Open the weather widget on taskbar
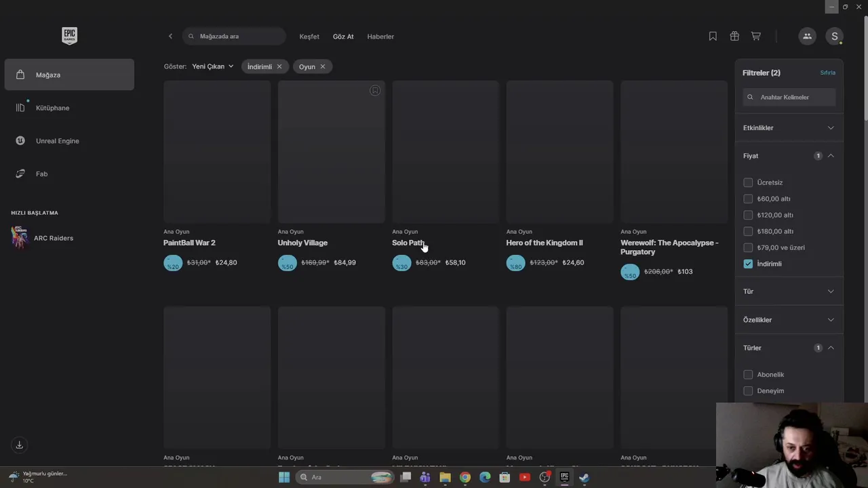The image size is (868, 488). [39, 477]
